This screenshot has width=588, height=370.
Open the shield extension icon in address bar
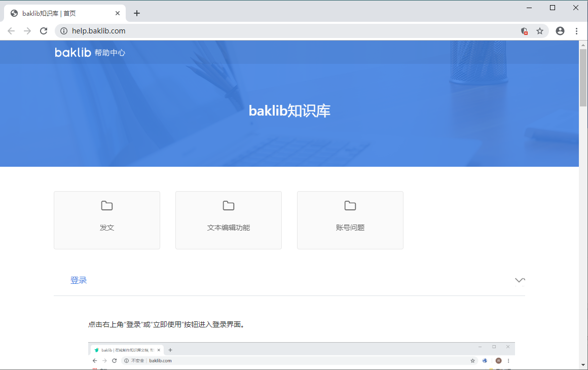[524, 31]
